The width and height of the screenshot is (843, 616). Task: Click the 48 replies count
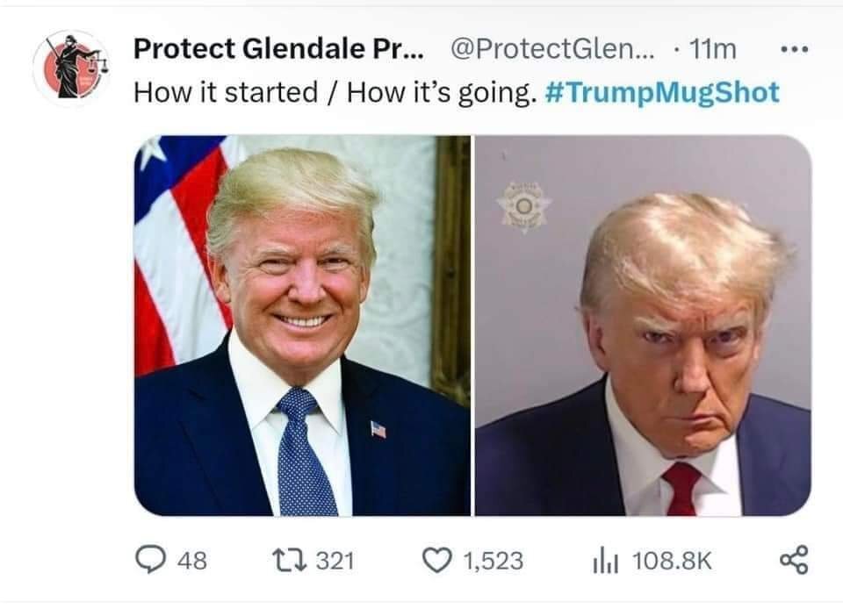192,561
